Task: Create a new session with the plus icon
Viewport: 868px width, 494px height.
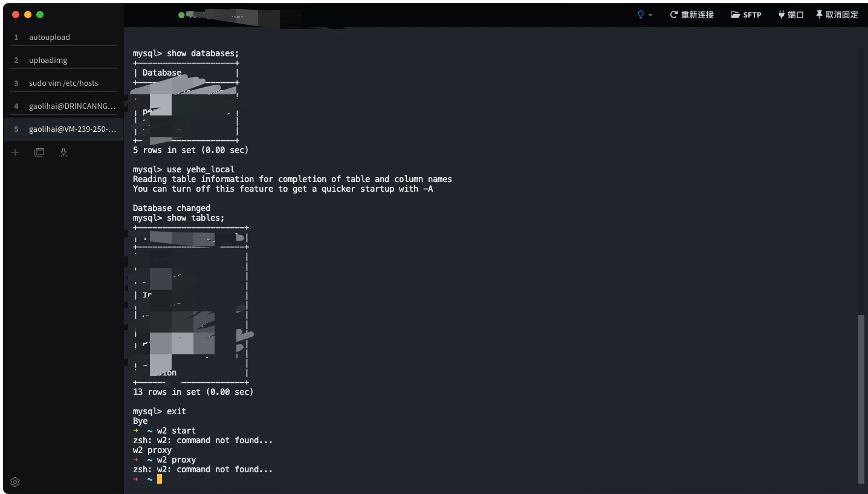Action: pyautogui.click(x=15, y=152)
